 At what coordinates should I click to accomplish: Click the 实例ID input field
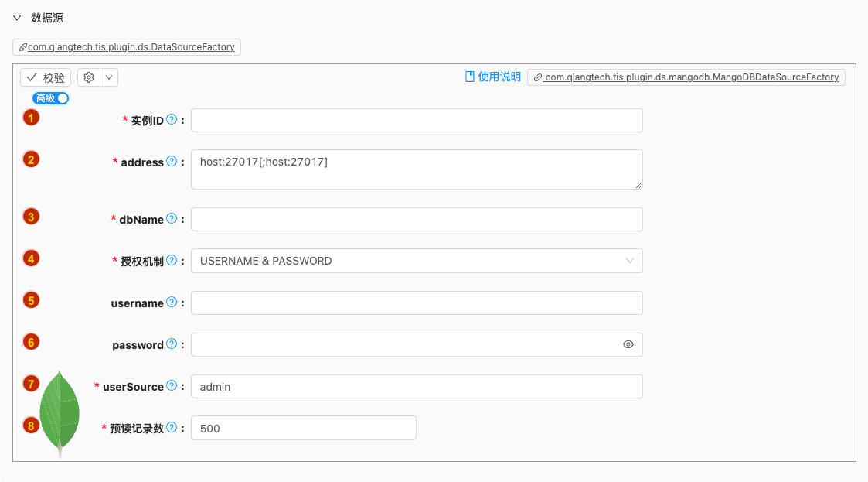point(417,120)
